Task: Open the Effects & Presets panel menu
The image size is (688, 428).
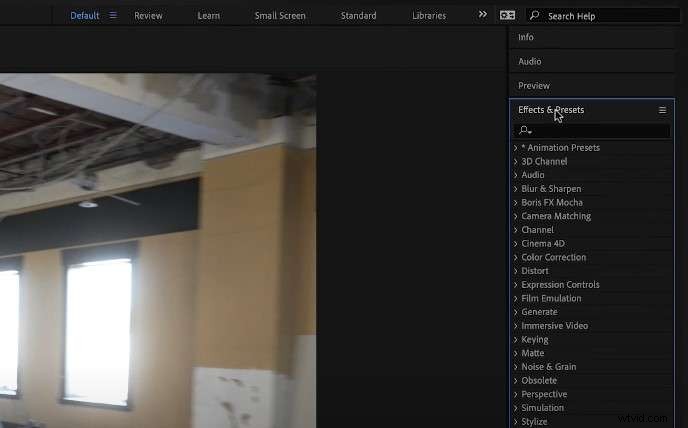Action: (662, 110)
